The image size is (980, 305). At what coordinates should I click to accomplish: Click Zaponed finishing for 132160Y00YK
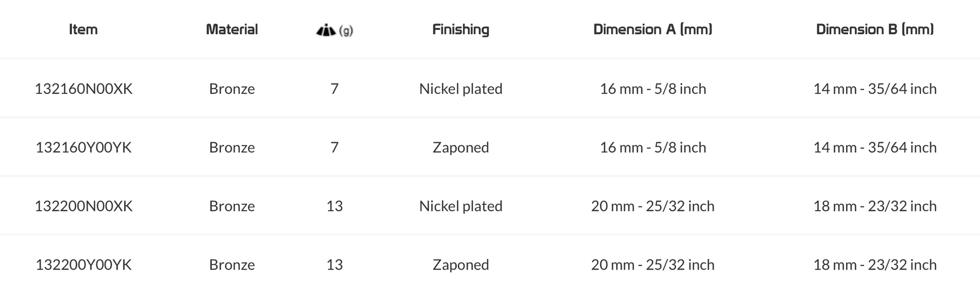[461, 148]
